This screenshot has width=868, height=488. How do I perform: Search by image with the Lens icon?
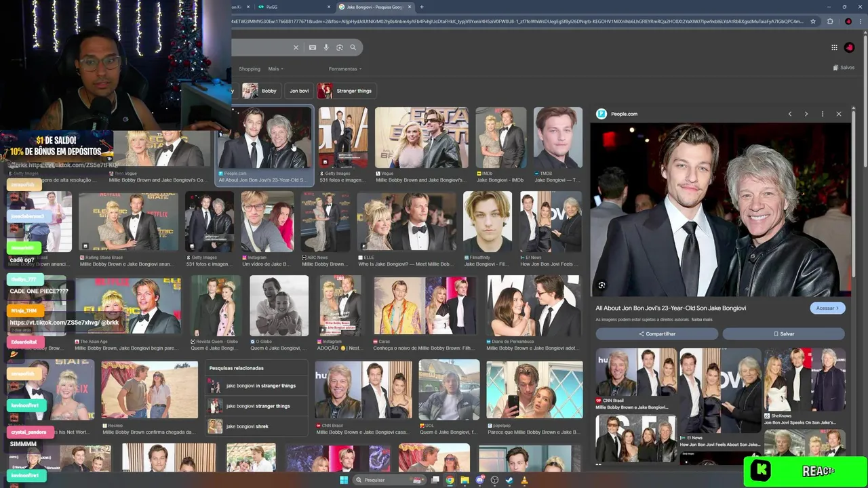(340, 47)
